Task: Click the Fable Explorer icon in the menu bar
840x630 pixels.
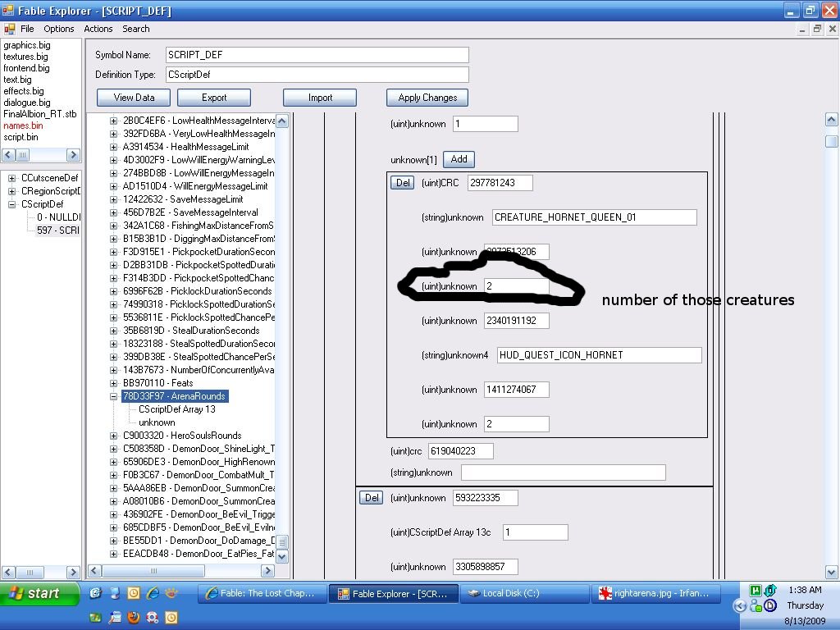Action: coord(9,29)
